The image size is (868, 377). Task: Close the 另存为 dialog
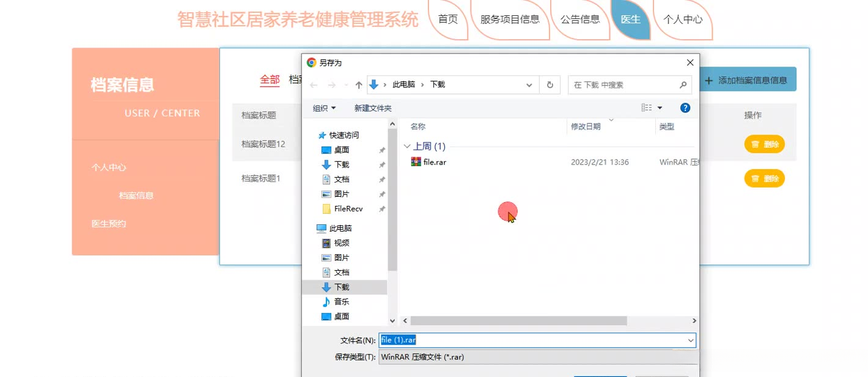690,62
